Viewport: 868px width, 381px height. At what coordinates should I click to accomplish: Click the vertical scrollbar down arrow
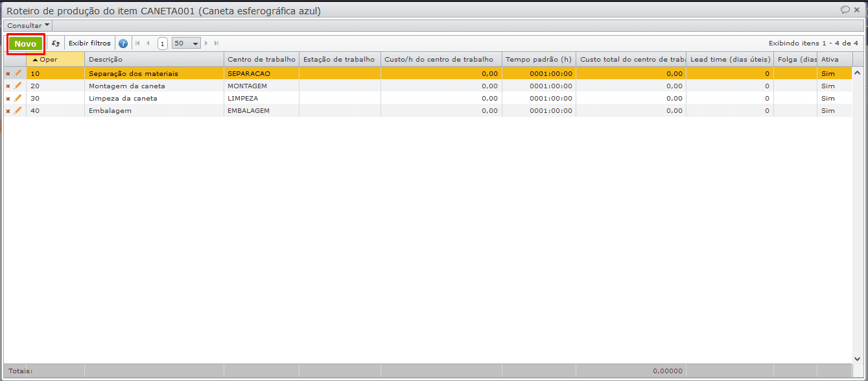tap(857, 358)
